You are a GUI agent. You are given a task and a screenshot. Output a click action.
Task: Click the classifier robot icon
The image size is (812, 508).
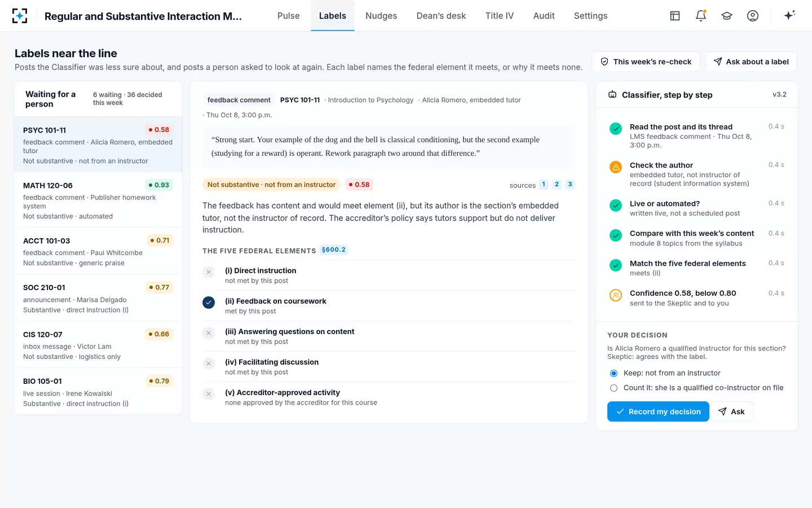tap(612, 94)
